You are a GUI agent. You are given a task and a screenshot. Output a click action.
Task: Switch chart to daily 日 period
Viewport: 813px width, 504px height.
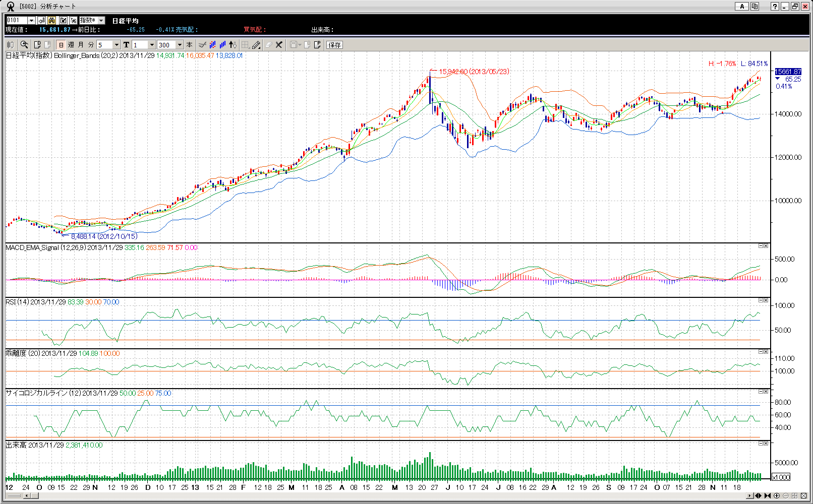61,45
